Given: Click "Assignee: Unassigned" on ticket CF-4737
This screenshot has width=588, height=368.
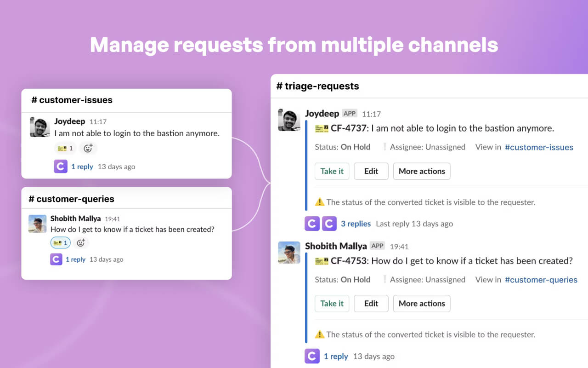Looking at the screenshot, I should tap(428, 147).
